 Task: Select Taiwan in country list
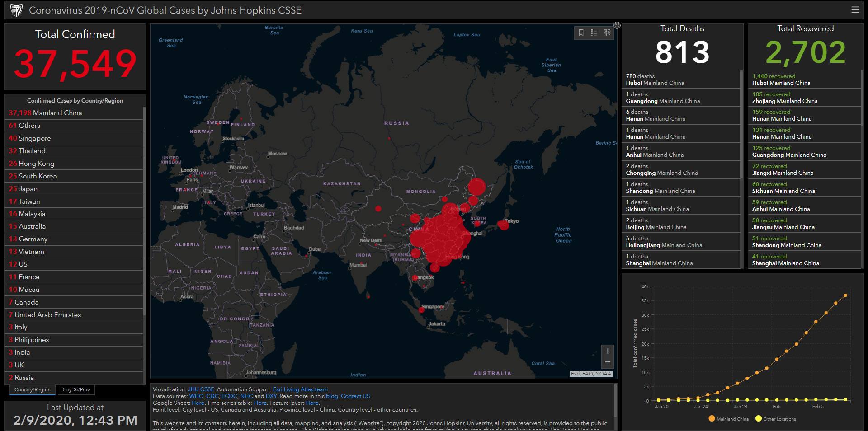tap(74, 201)
